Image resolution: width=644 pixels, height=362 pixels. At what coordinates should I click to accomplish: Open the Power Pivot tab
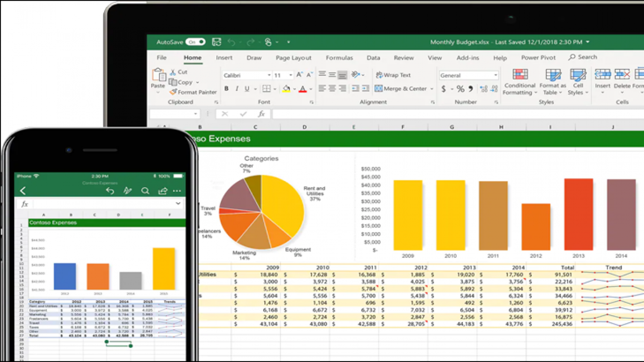538,57
